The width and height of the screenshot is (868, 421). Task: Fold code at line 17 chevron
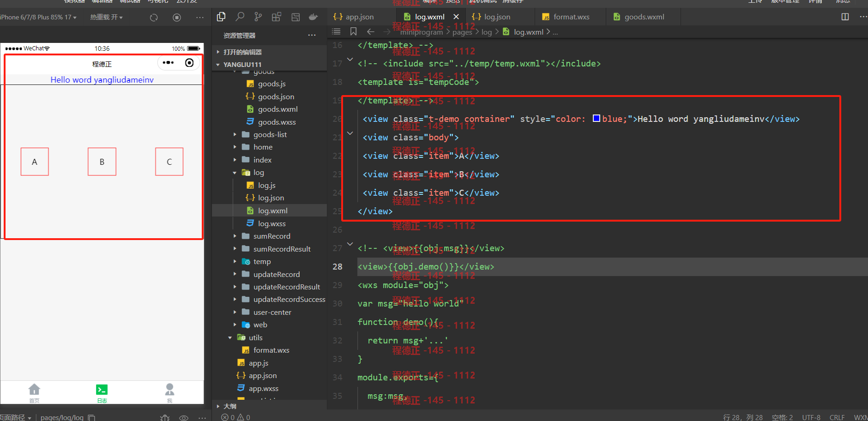(x=350, y=59)
